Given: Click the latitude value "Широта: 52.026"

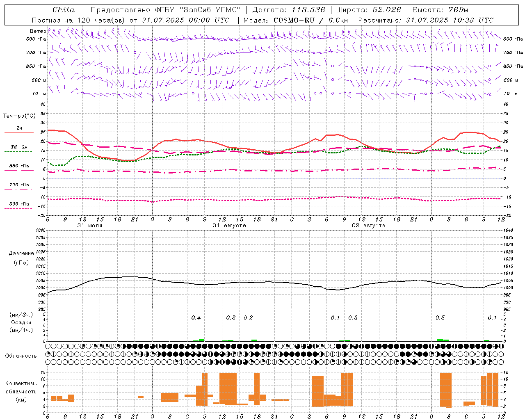Looking at the screenshot, I should tap(368, 10).
